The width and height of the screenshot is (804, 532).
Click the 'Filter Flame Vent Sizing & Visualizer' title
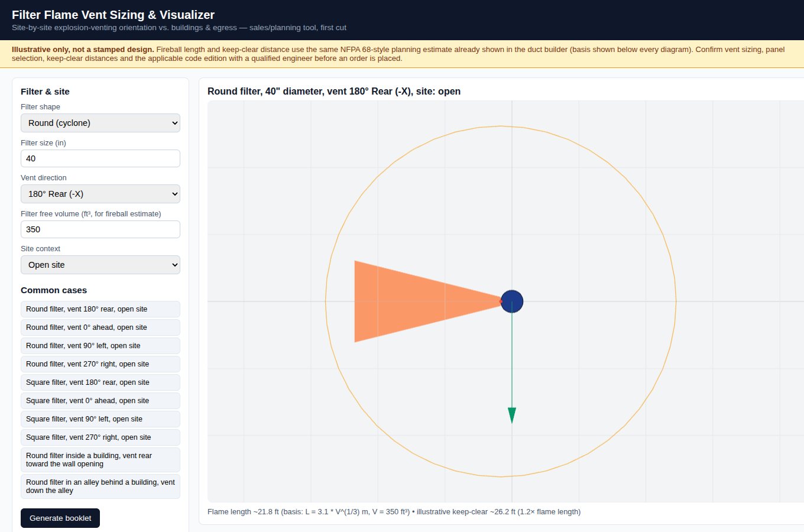coord(113,15)
